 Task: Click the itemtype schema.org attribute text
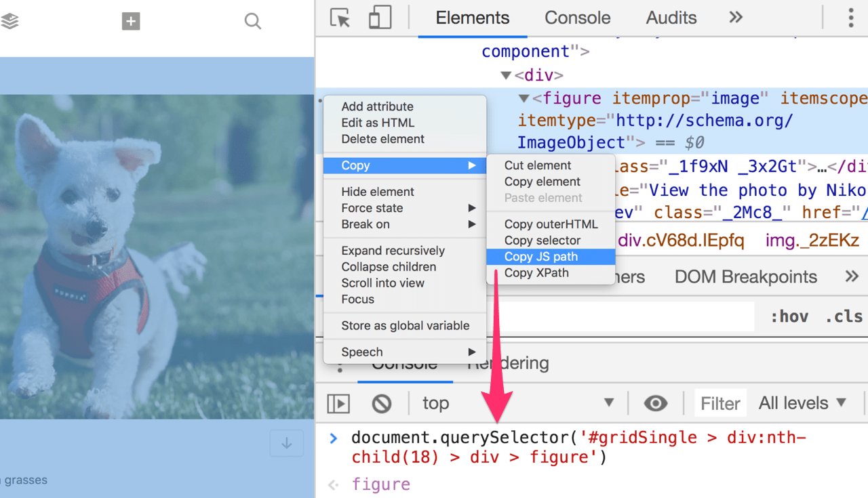655,132
